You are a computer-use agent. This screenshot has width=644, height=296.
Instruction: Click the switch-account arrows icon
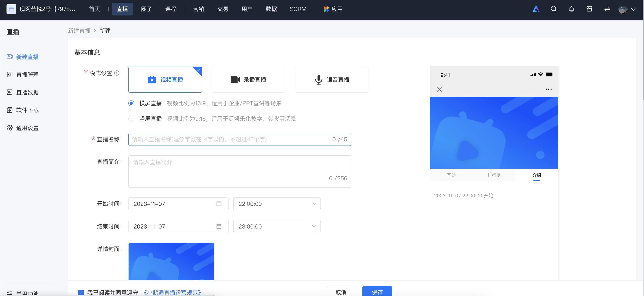click(x=607, y=9)
